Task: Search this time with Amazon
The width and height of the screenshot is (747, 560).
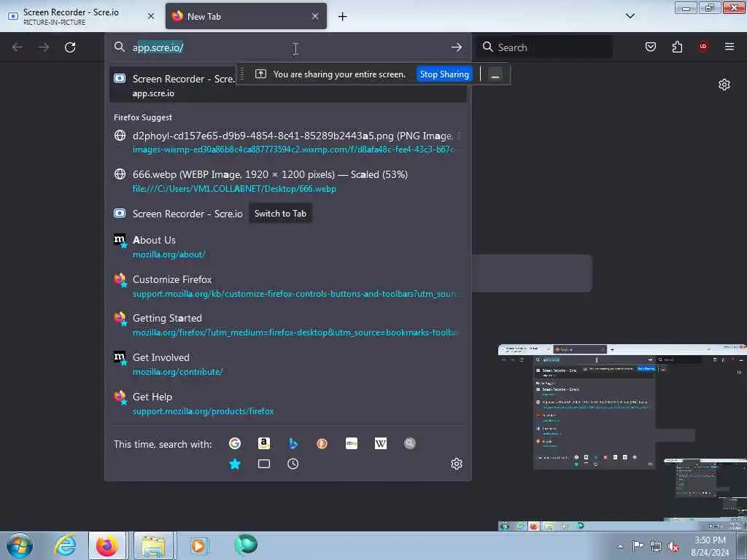Action: [x=264, y=443]
